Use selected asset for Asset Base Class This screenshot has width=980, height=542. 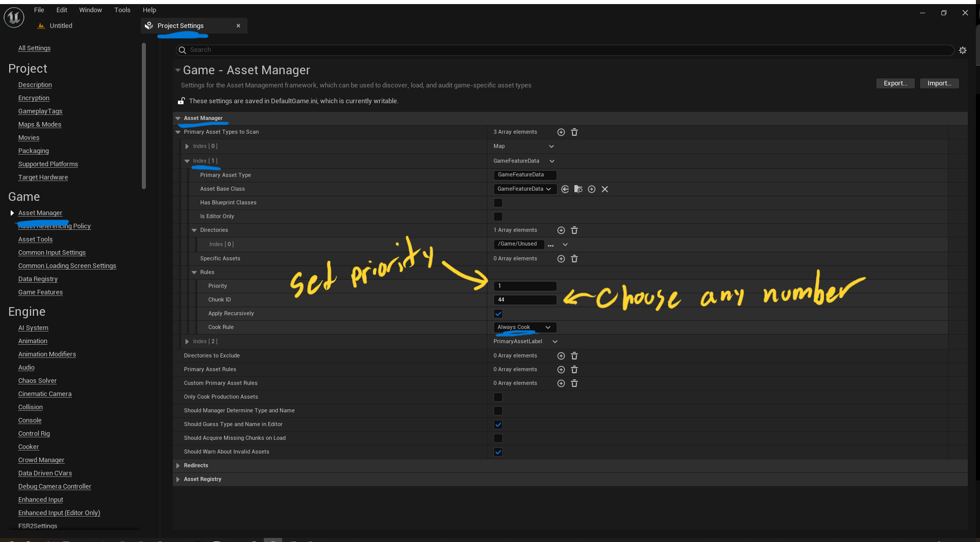click(x=565, y=189)
